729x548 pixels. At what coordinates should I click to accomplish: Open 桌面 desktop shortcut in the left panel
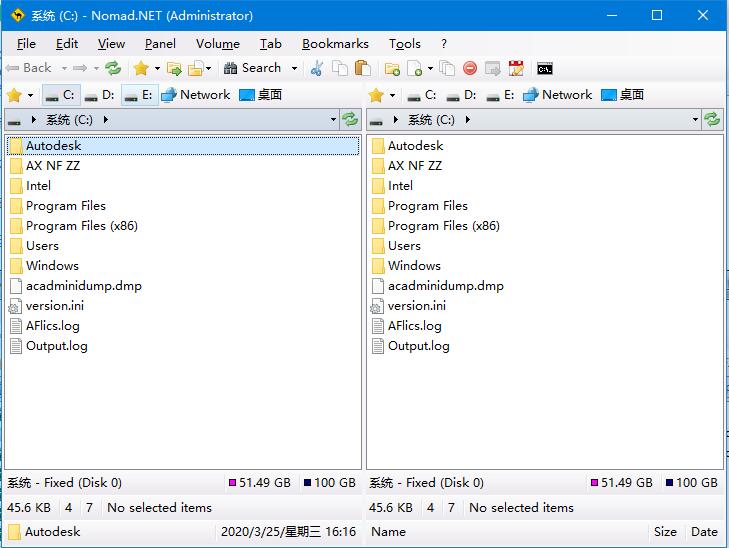coord(260,95)
